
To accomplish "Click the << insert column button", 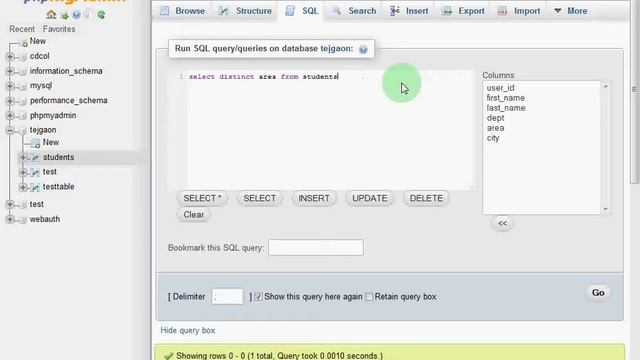I will [x=502, y=224].
